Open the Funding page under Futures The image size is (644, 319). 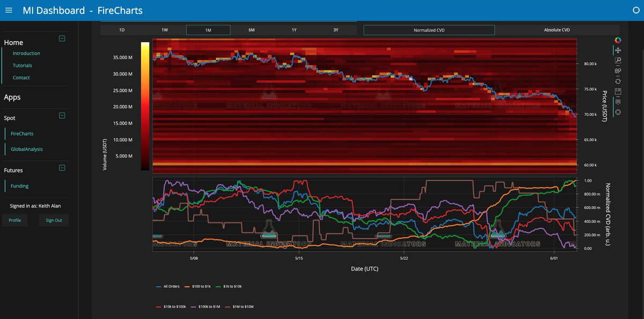click(20, 186)
